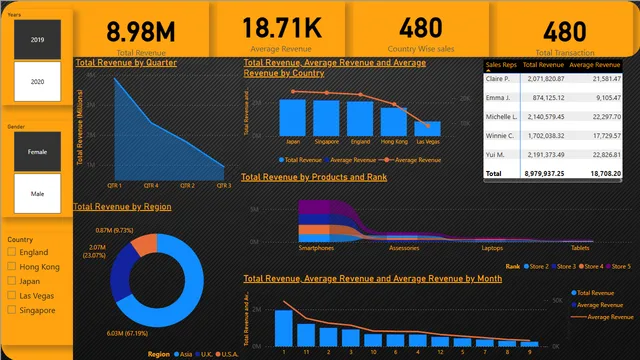640x360 pixels.
Task: Click the Emma J. total revenue 874,125.12 cell
Action: pos(548,98)
